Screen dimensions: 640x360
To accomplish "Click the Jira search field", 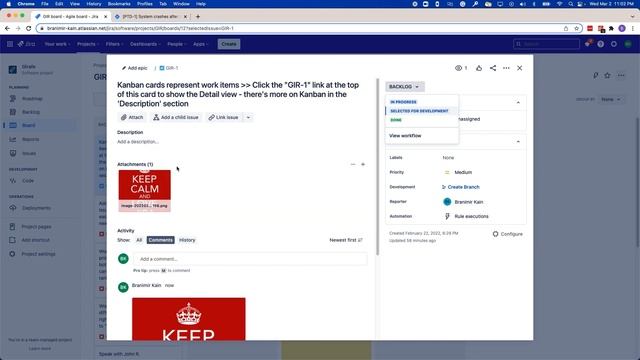I will [547, 44].
